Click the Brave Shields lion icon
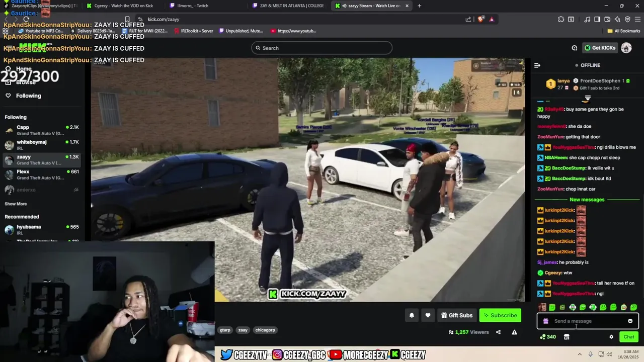Viewport: 644px width, 362px height. click(x=481, y=19)
